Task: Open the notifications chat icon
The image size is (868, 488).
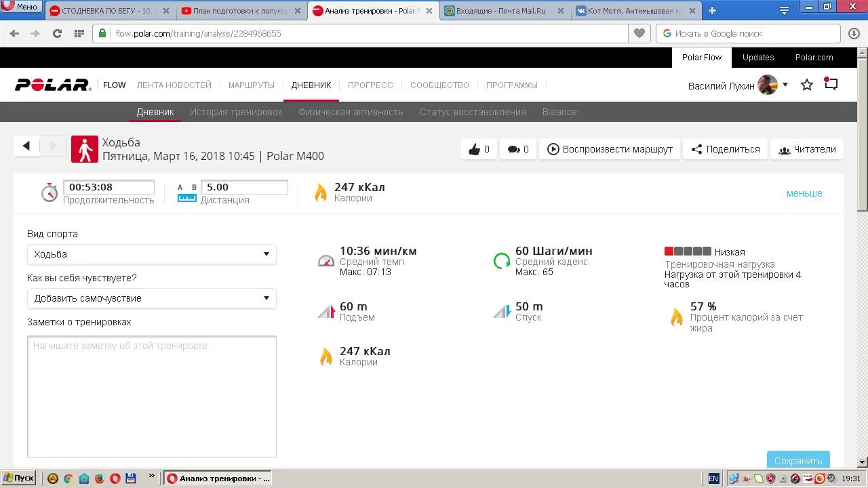Action: [831, 84]
